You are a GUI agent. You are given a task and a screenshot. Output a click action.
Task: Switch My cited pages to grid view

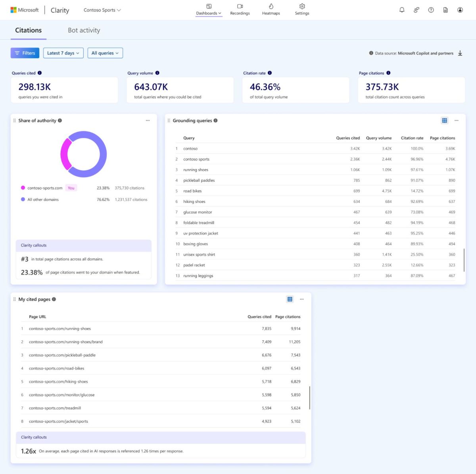290,299
